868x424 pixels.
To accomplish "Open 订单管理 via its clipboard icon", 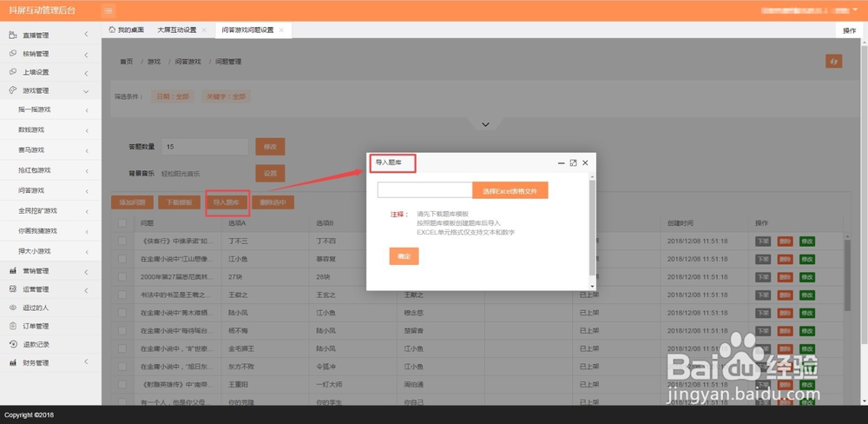I will click(x=13, y=326).
